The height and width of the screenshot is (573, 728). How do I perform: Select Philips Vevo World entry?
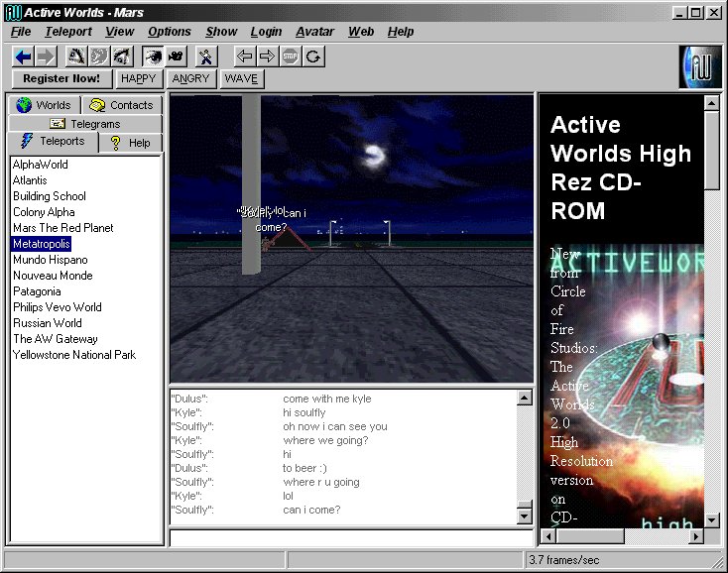click(58, 307)
